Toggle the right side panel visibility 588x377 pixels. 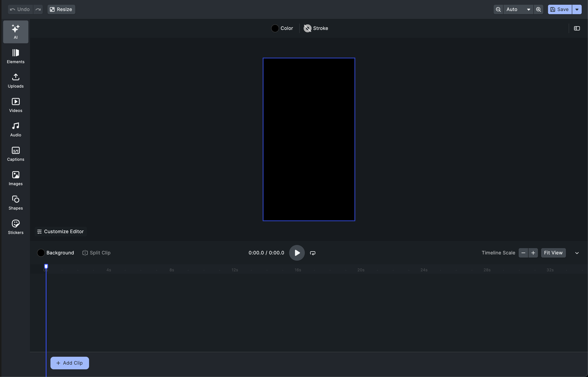(577, 28)
